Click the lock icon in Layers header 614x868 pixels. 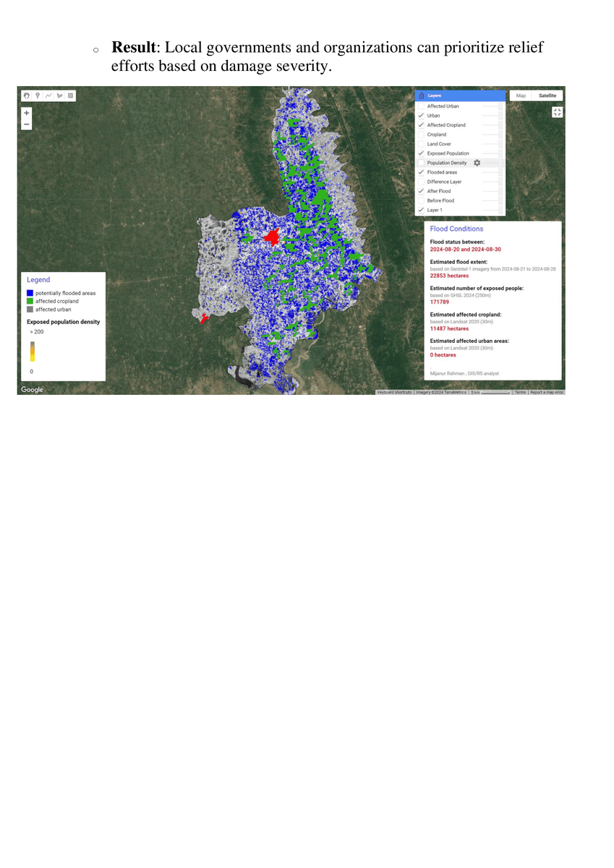[x=421, y=95]
